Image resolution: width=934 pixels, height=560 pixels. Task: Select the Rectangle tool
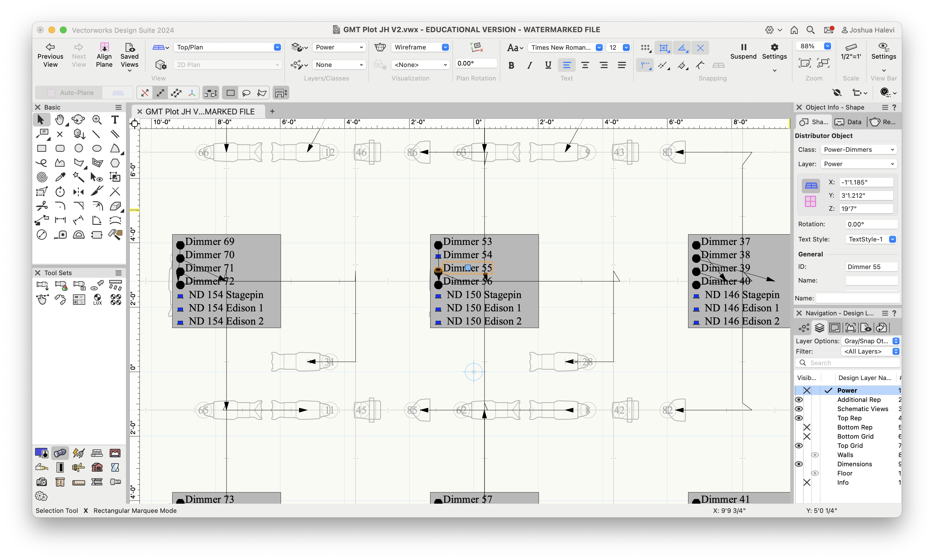click(41, 148)
